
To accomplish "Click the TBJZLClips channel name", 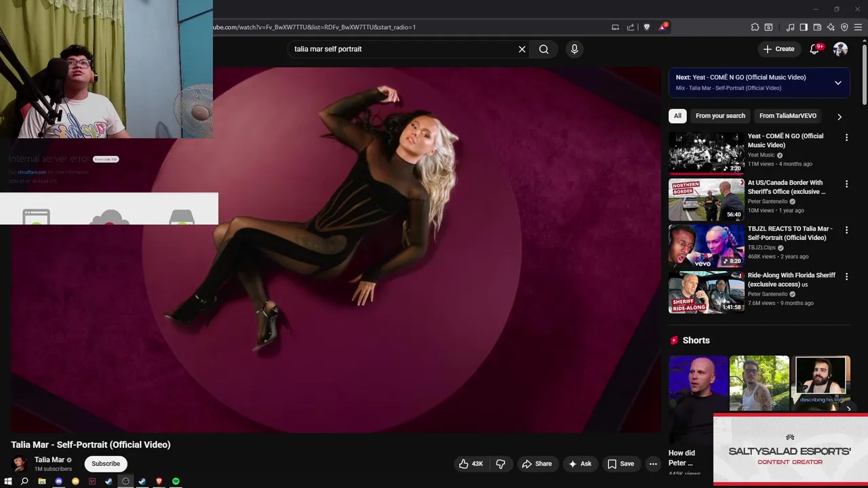I will coord(762,248).
